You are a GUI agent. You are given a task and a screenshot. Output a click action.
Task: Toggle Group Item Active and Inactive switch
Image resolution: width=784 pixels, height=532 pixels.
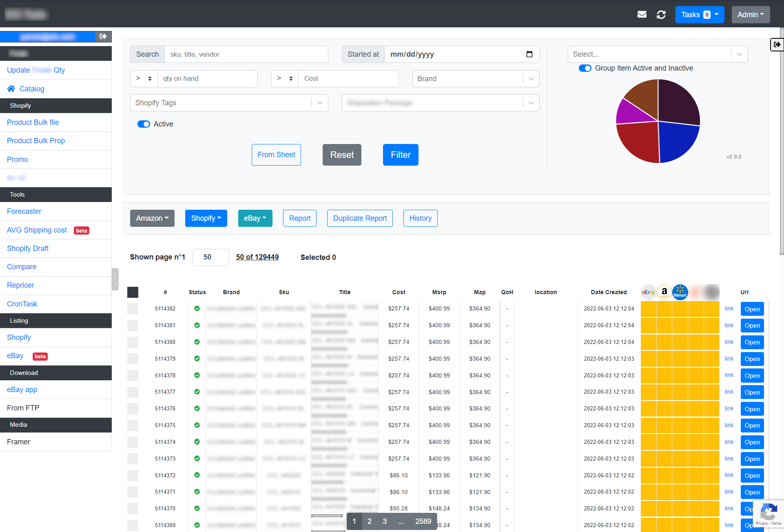tap(585, 68)
